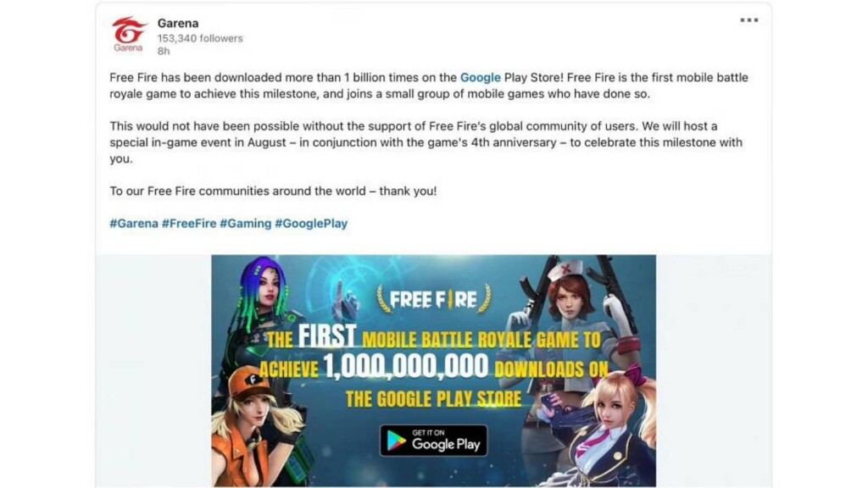View the 153,340 followers count
The height and width of the screenshot is (488, 868).
[200, 38]
